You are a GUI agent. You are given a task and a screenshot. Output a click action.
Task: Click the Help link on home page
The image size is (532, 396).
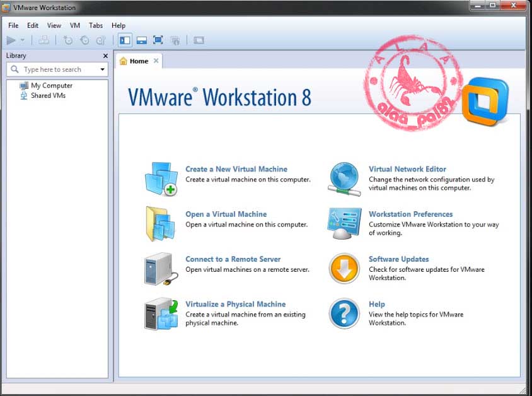pyautogui.click(x=376, y=304)
